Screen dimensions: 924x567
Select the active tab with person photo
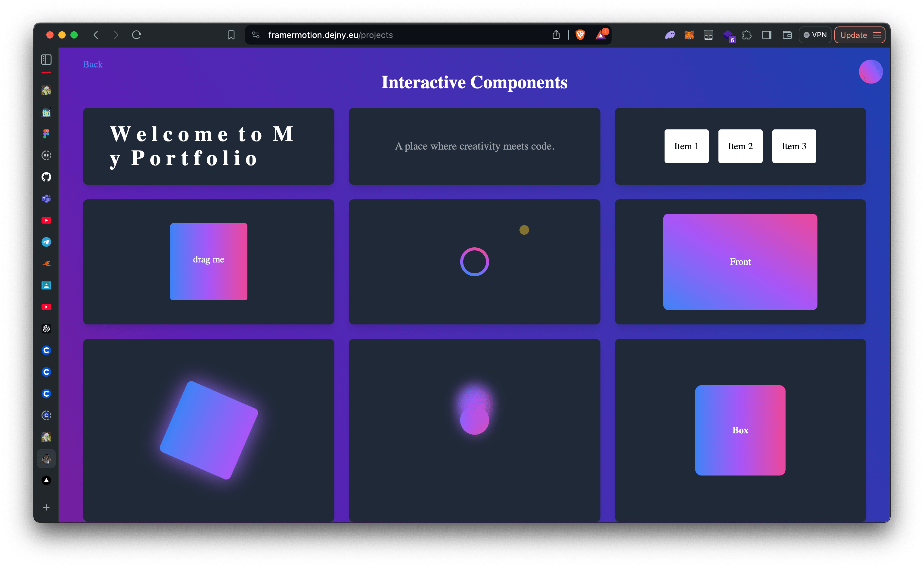(x=46, y=459)
